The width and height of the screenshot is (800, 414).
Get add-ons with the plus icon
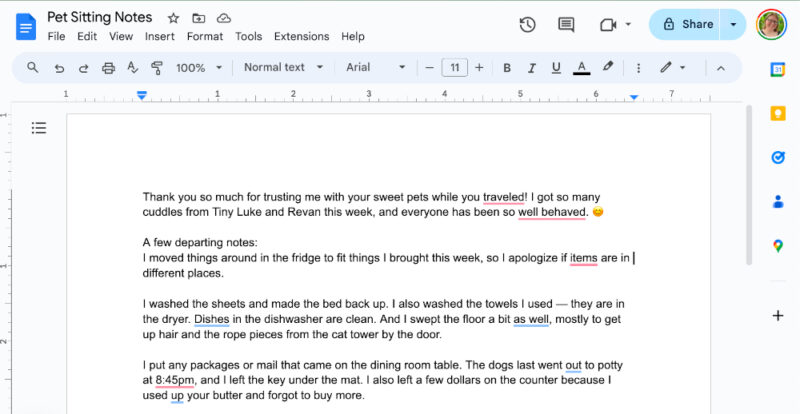pyautogui.click(x=778, y=315)
